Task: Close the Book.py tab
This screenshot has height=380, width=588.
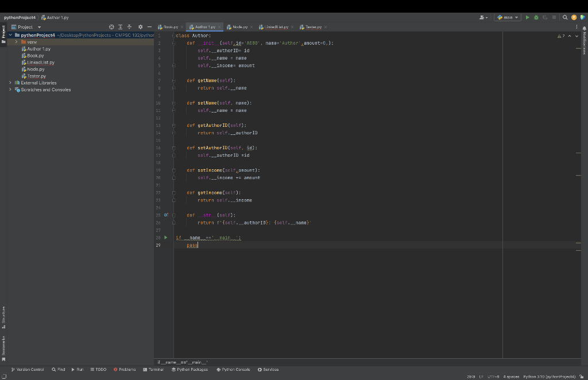Action: click(x=182, y=27)
